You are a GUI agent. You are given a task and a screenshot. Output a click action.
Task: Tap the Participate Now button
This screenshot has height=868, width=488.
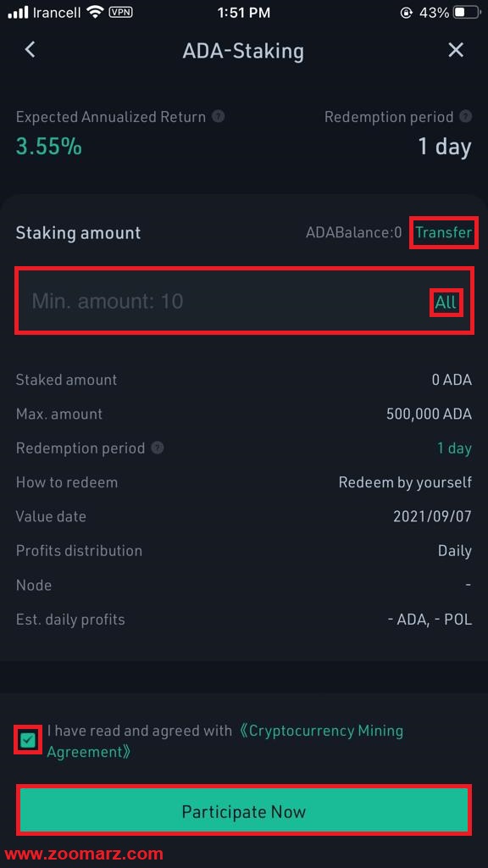(244, 811)
